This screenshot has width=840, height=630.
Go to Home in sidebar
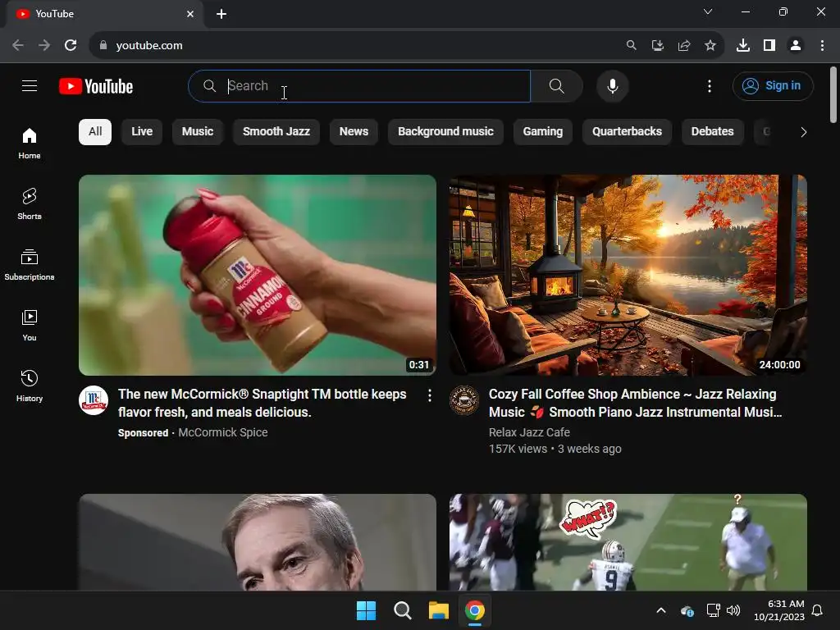click(x=30, y=144)
